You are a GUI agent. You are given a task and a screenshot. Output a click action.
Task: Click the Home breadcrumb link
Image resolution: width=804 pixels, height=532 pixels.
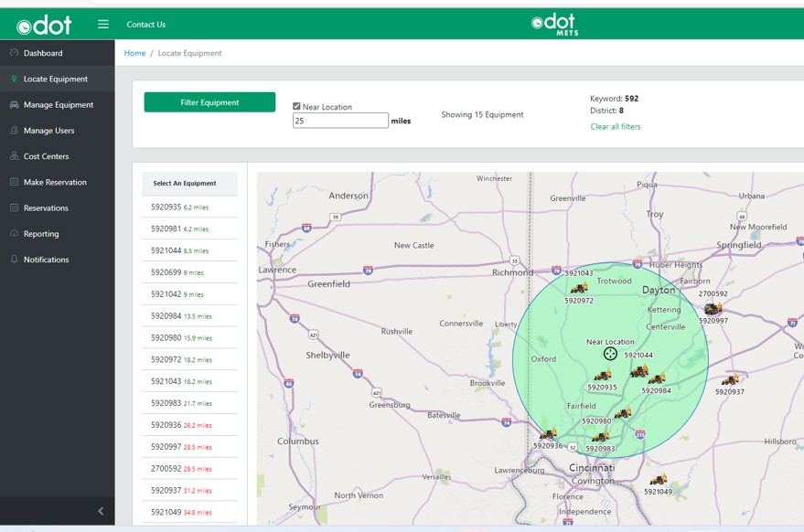(134, 53)
